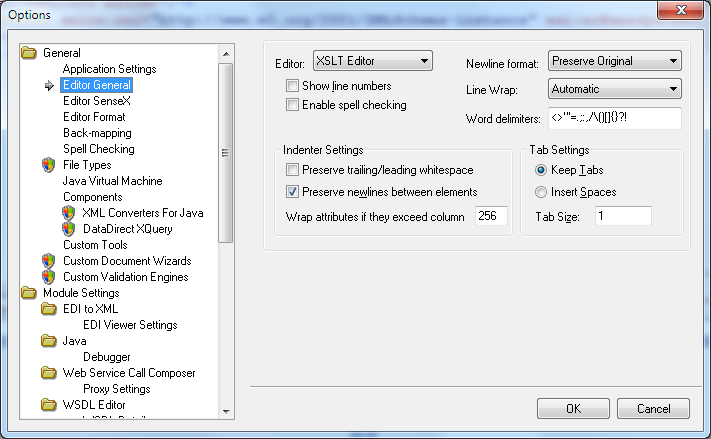Enable the Show line numbers checkbox

click(x=293, y=86)
